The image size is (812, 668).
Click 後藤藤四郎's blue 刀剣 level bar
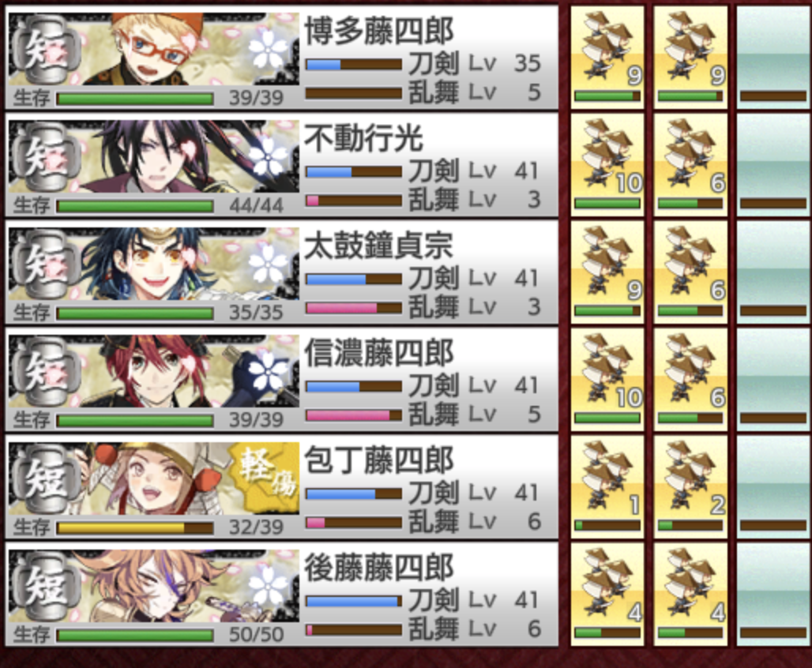[x=354, y=601]
